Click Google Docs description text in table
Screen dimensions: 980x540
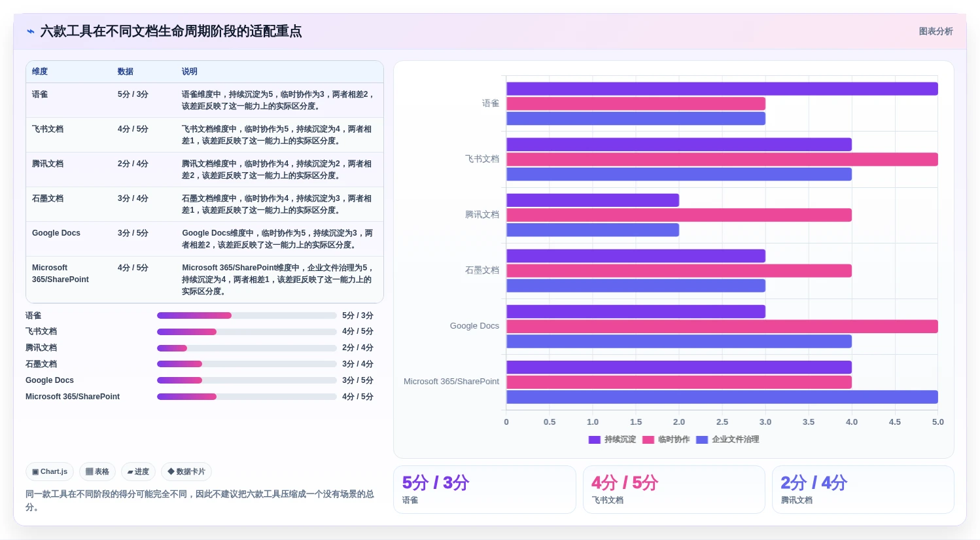[278, 239]
